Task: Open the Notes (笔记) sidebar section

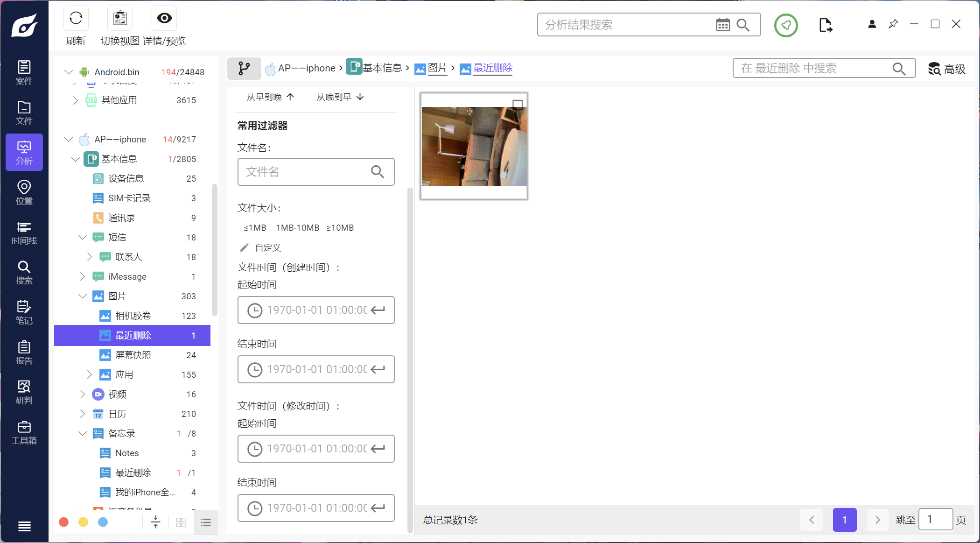Action: pos(24,312)
